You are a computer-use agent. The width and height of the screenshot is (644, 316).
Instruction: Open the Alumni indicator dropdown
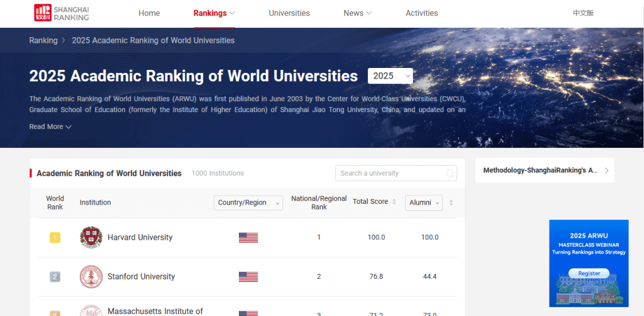coord(423,203)
